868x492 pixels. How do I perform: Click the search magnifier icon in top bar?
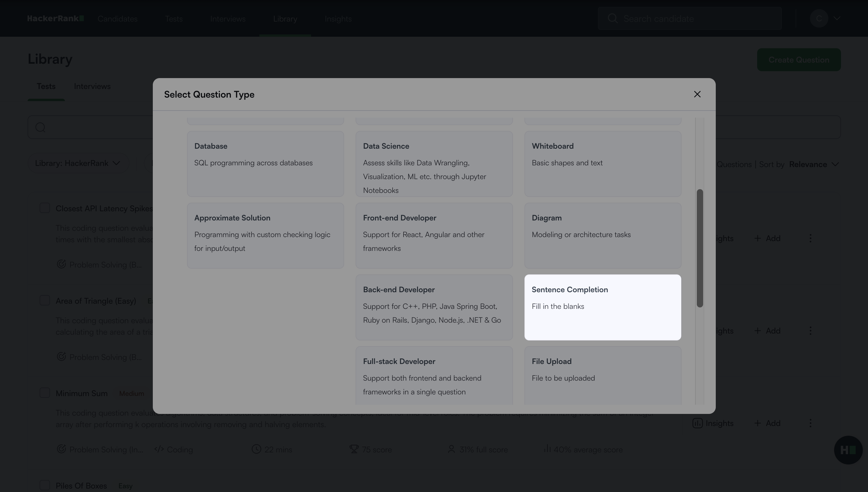(x=612, y=19)
